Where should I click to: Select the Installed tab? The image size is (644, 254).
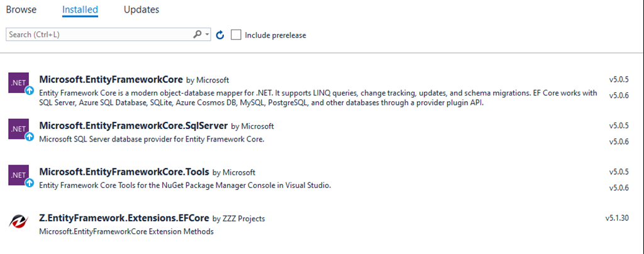point(80,9)
